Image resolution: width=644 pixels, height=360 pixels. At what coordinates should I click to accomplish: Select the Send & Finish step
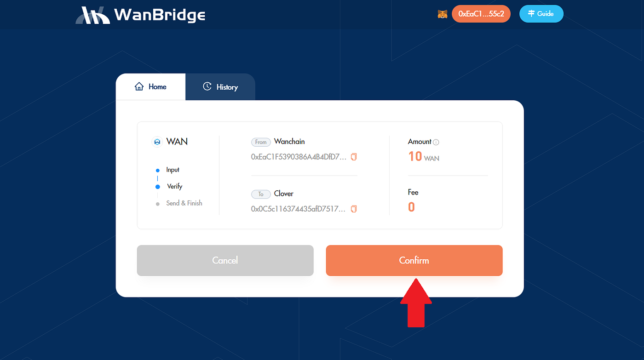[184, 203]
